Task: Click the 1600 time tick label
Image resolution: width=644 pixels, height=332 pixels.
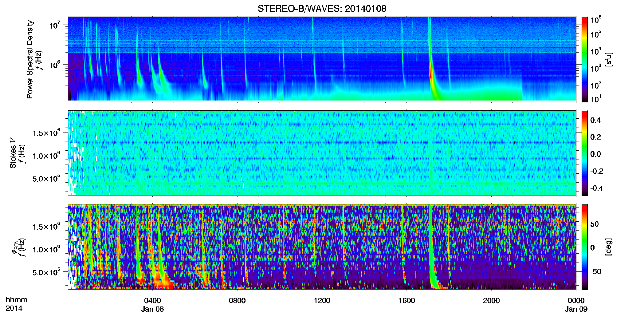Action: point(406,300)
